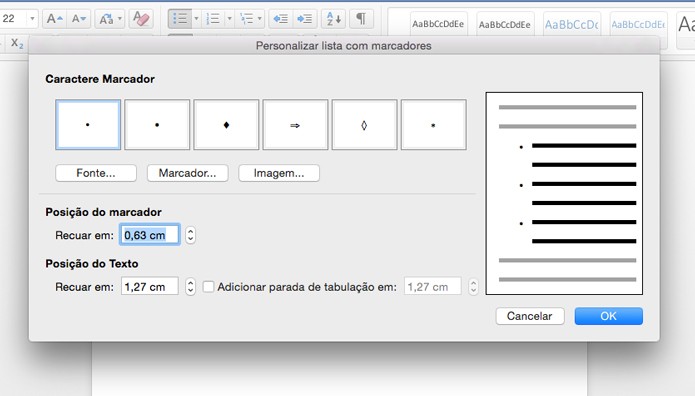Click the sort A to Z icon

tap(333, 19)
